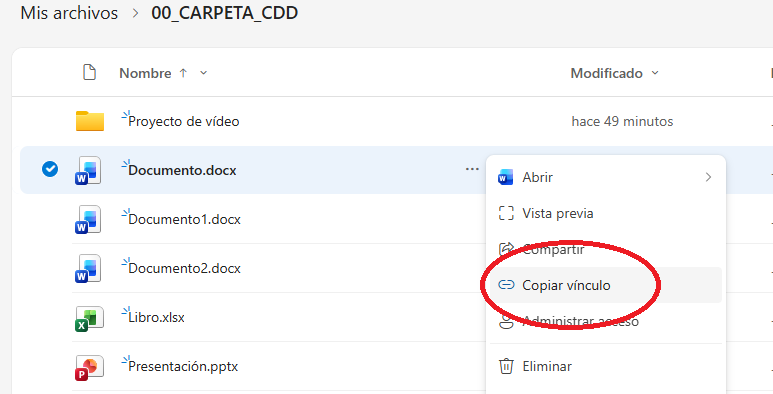Deselect the Documento.docx row checkbox
The image size is (773, 394).
[50, 169]
